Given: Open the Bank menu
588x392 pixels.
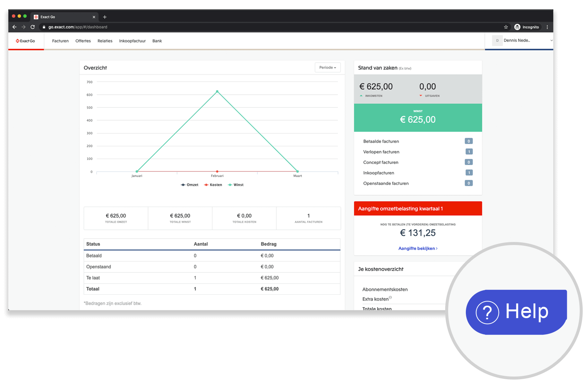Looking at the screenshot, I should (157, 41).
